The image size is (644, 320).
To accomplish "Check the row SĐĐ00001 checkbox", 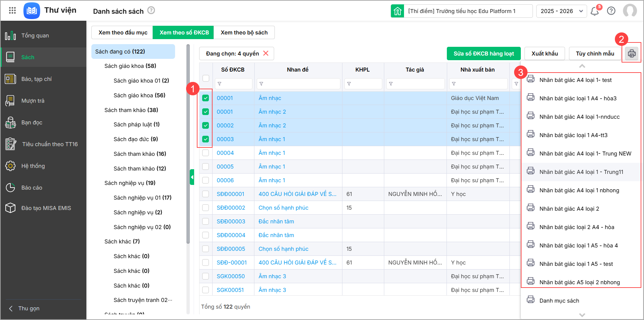I will (206, 194).
